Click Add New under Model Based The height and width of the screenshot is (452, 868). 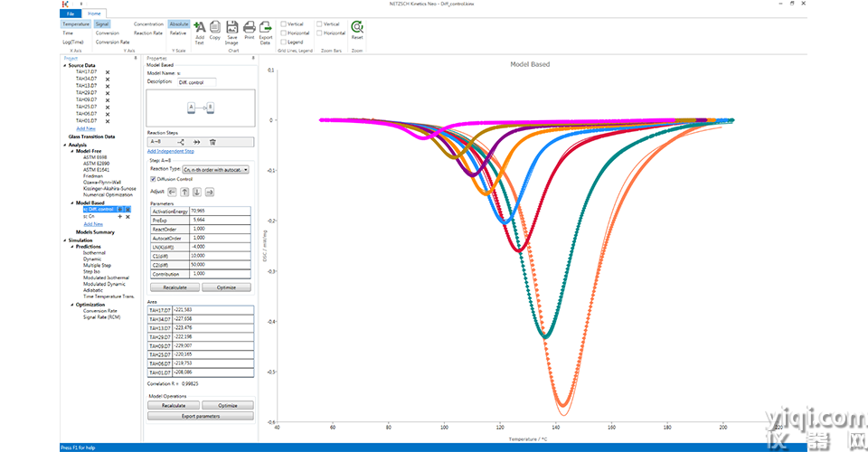point(93,224)
